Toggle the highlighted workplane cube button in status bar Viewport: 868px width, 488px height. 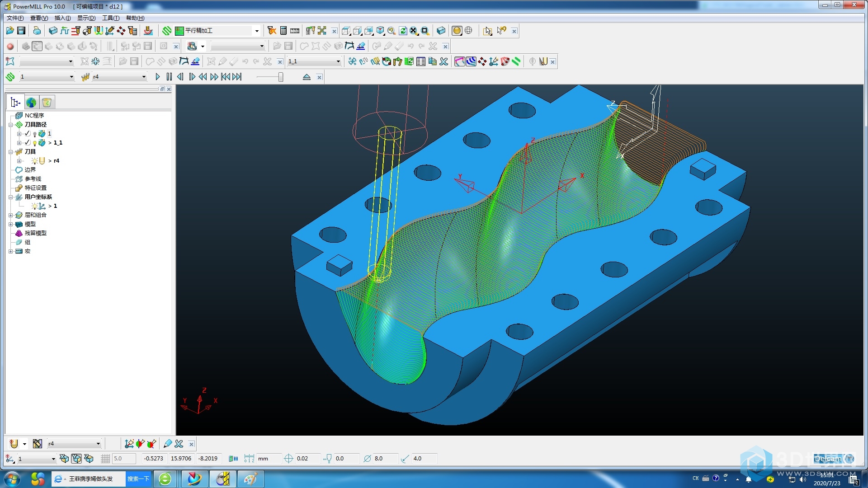(x=76, y=459)
